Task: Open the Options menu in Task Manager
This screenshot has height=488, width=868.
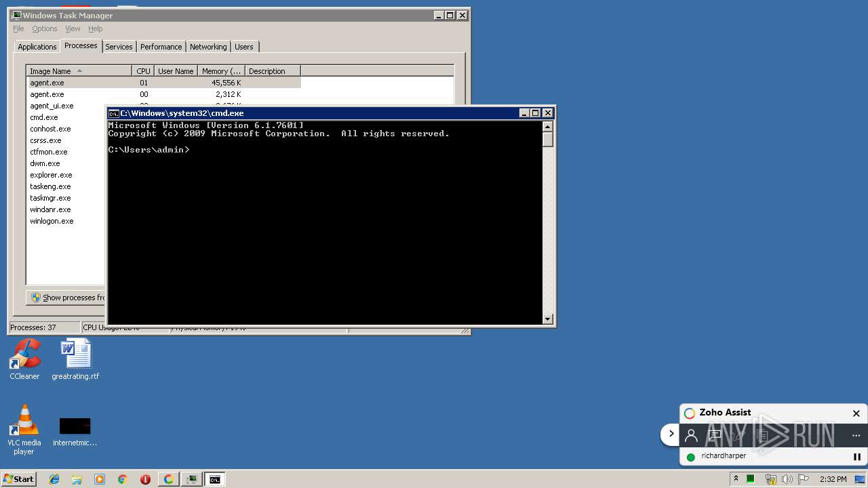Action: [x=45, y=28]
